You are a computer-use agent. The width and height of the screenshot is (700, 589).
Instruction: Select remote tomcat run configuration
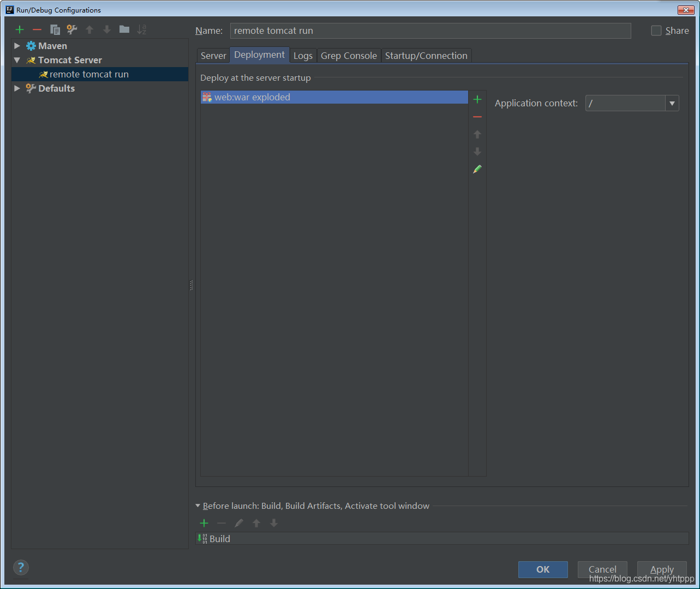[x=100, y=74]
